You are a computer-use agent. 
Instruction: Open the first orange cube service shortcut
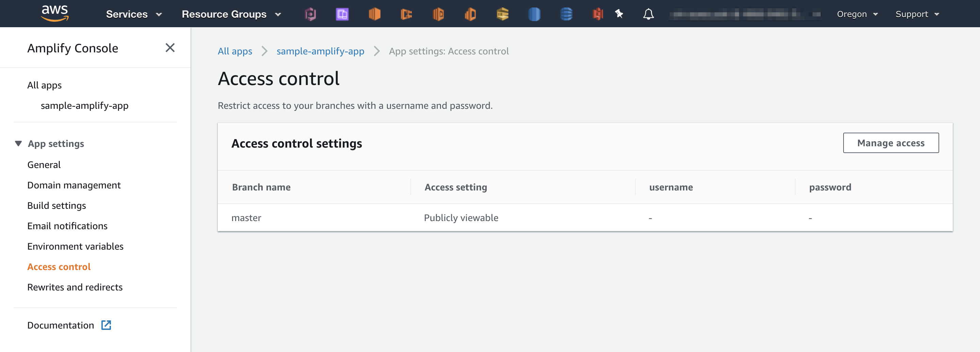(x=374, y=14)
